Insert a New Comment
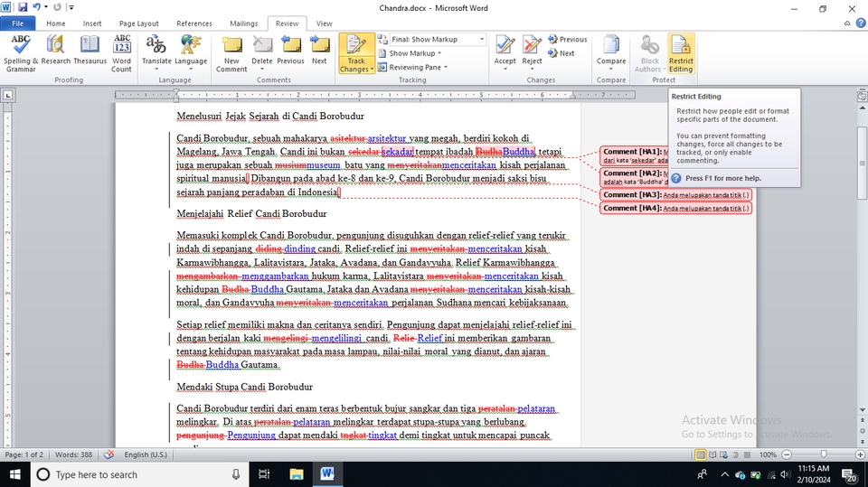 pos(231,53)
